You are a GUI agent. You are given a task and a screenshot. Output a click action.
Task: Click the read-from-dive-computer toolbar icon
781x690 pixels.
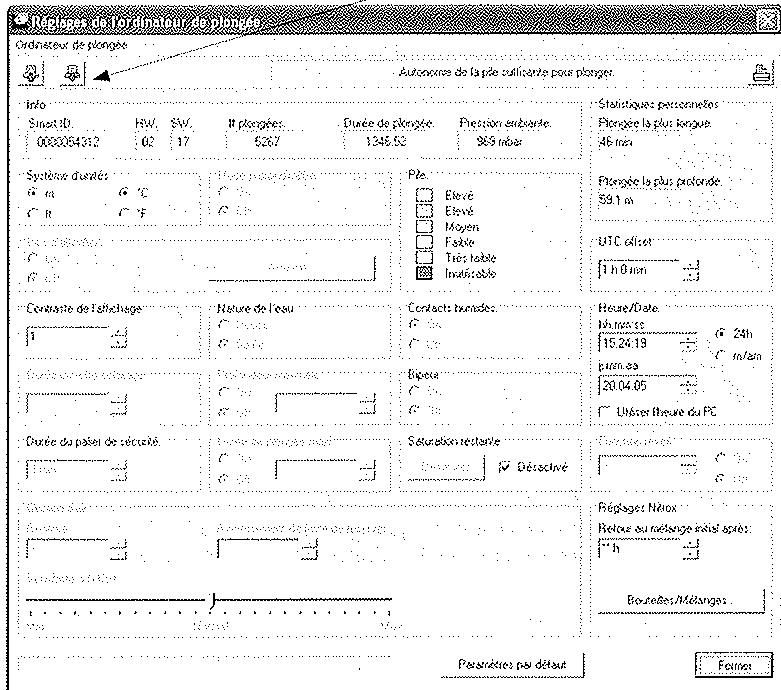(x=31, y=73)
